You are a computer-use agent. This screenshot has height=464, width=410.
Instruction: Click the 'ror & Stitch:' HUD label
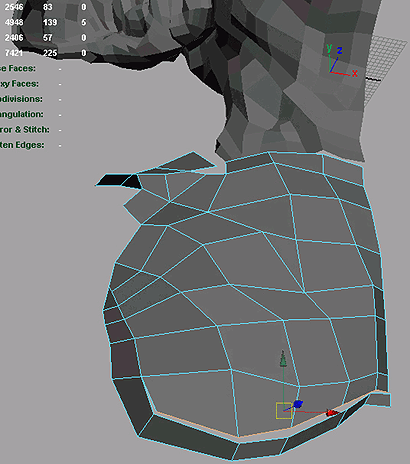click(25, 129)
